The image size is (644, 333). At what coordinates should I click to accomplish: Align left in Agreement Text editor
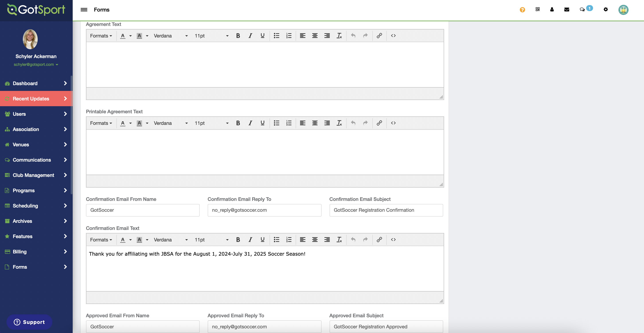tap(302, 36)
